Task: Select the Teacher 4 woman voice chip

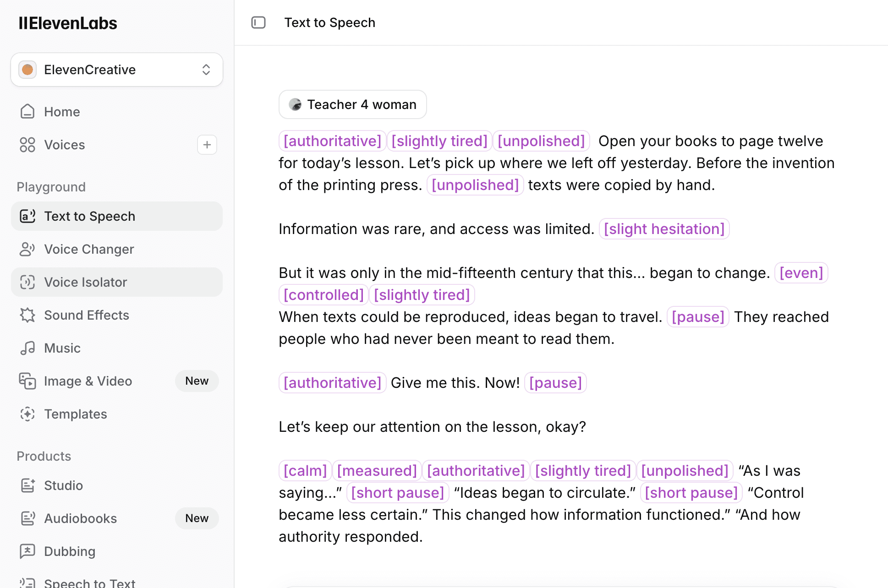Action: pos(352,104)
